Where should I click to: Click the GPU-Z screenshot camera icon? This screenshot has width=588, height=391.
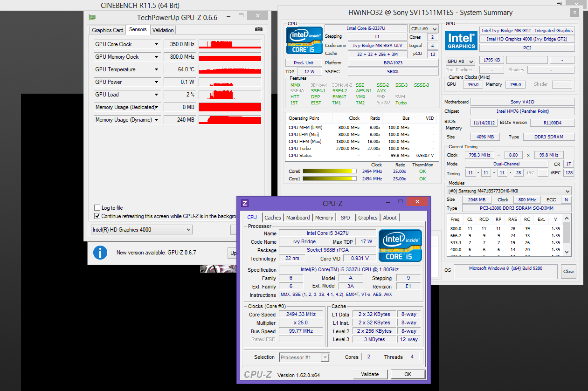pyautogui.click(x=258, y=29)
